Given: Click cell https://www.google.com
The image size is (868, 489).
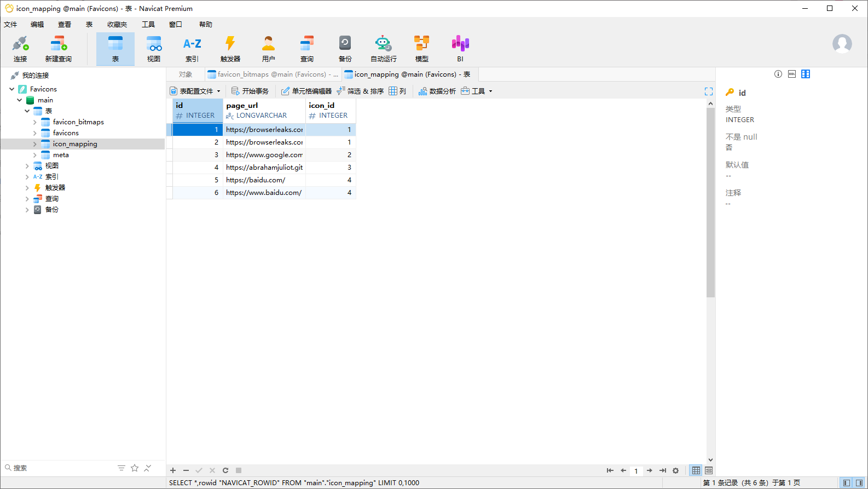Looking at the screenshot, I should point(264,155).
